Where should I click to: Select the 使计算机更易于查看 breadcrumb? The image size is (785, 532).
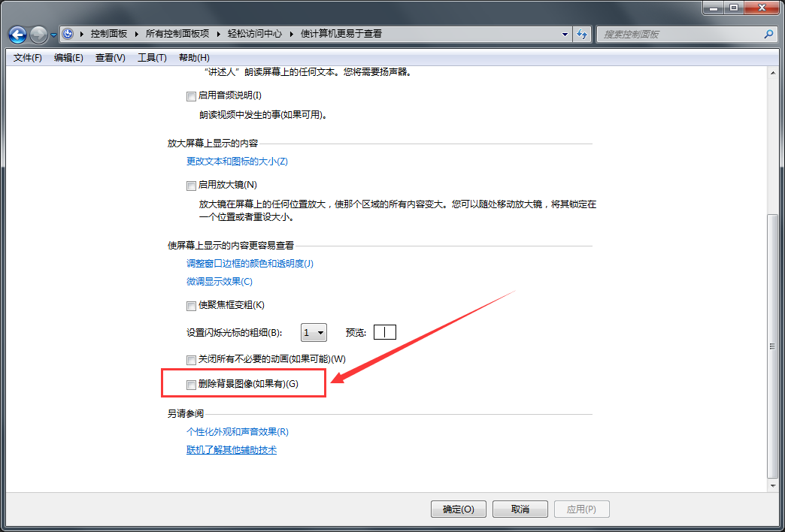coord(341,34)
